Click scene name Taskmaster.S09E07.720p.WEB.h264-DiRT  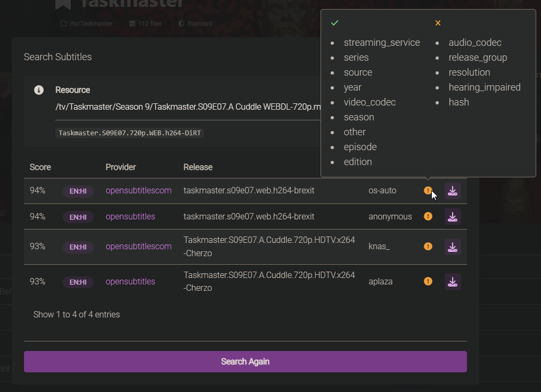[129, 133]
